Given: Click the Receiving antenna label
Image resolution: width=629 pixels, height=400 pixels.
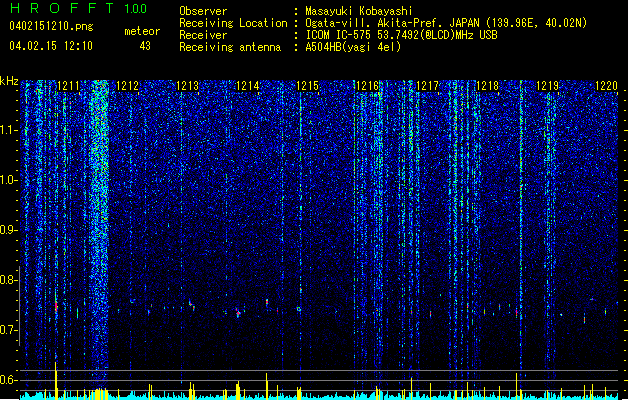Looking at the screenshot, I should point(230,47).
